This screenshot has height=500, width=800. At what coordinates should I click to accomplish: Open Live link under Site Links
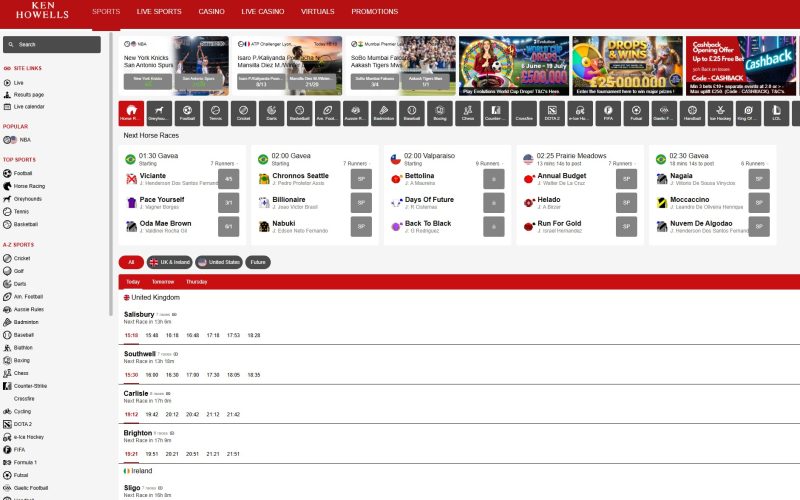click(14, 83)
